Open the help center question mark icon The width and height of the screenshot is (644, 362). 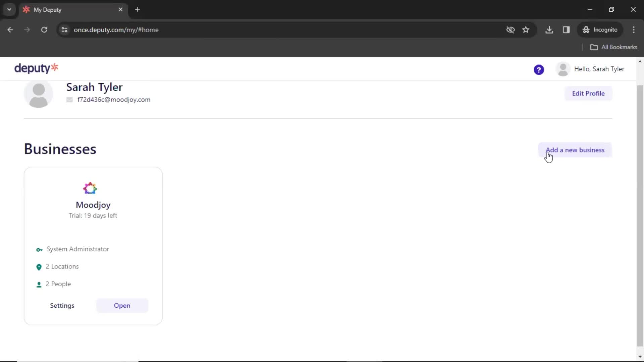539,69
